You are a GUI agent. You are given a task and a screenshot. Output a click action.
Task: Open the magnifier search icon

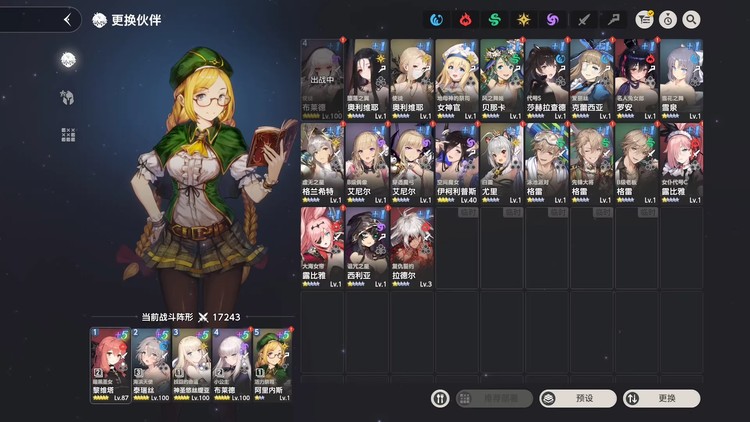(x=691, y=20)
